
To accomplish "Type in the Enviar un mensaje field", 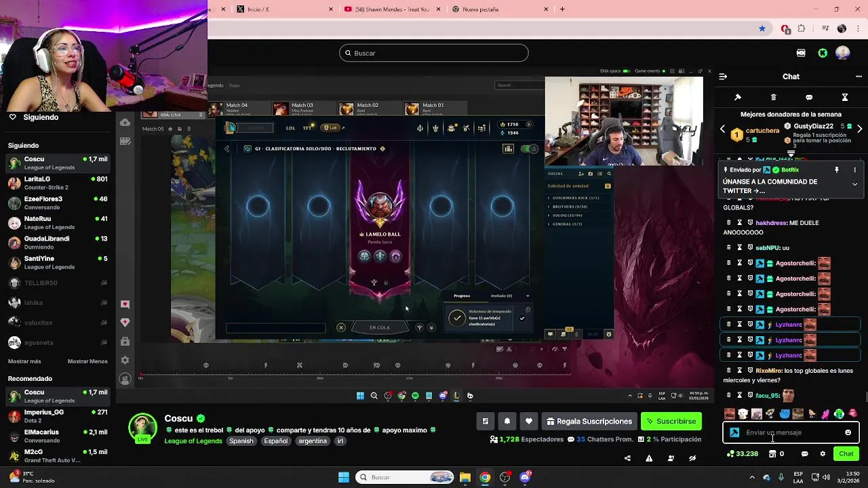I will click(x=791, y=432).
